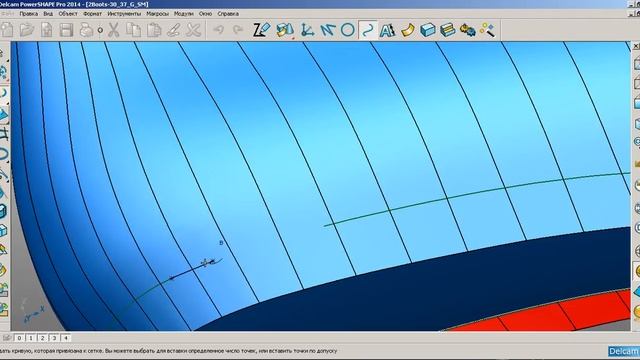This screenshot has width=640, height=360.
Task: Click the Workplane axes icon
Action: [x=307, y=30]
